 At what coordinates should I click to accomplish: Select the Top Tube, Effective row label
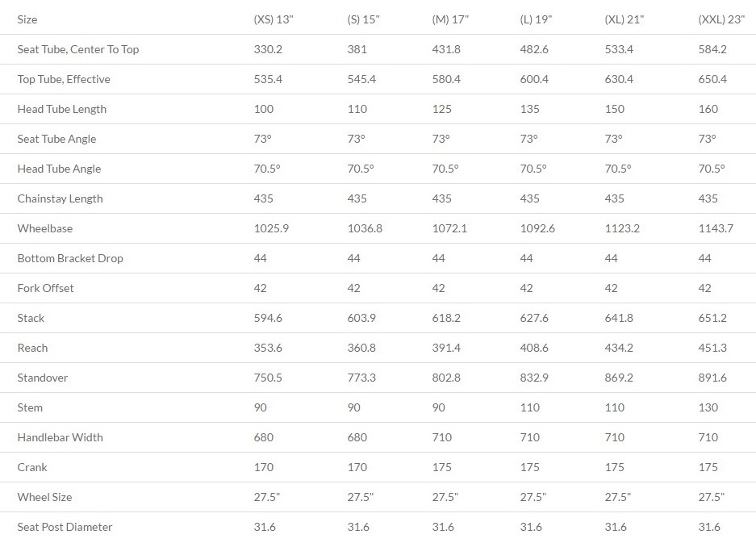coord(64,79)
